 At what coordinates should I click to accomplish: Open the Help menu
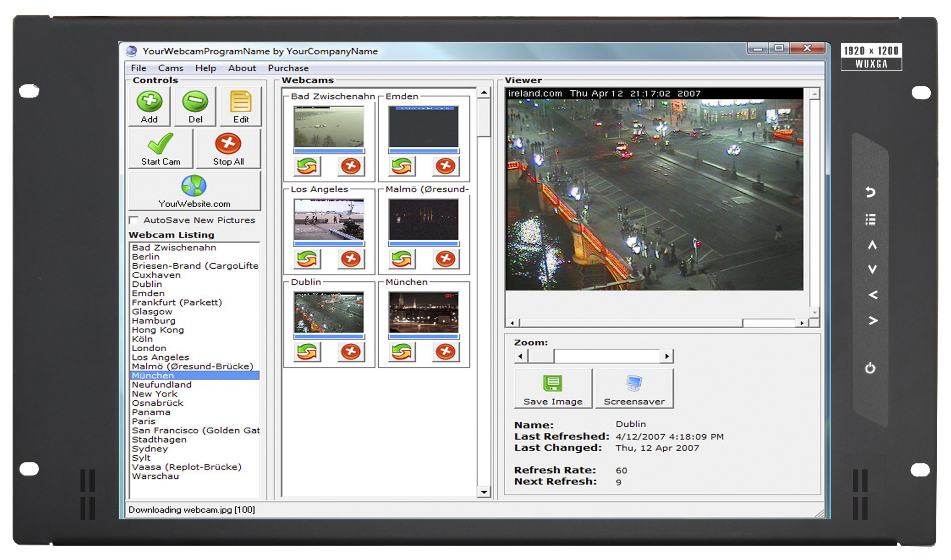(205, 68)
